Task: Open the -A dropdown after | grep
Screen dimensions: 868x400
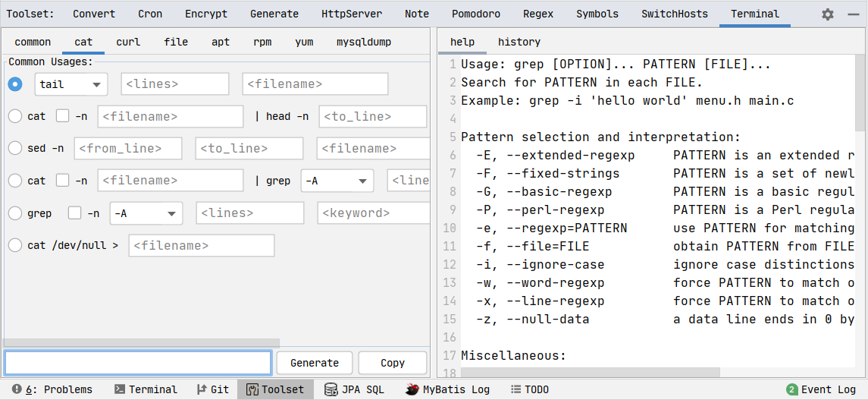Action: pyautogui.click(x=337, y=181)
